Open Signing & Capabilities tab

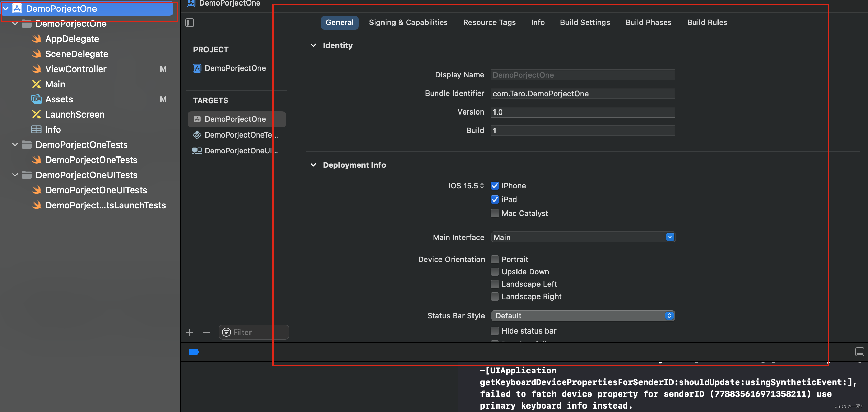(x=408, y=23)
